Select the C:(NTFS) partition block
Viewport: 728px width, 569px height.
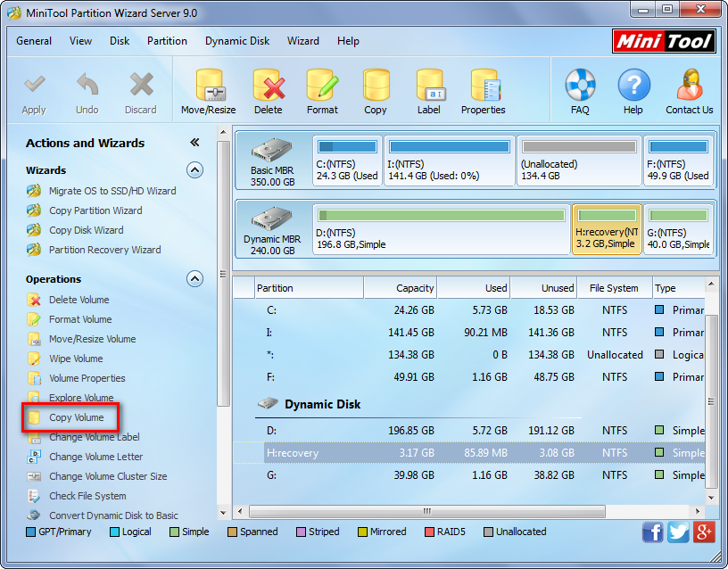tap(347, 161)
